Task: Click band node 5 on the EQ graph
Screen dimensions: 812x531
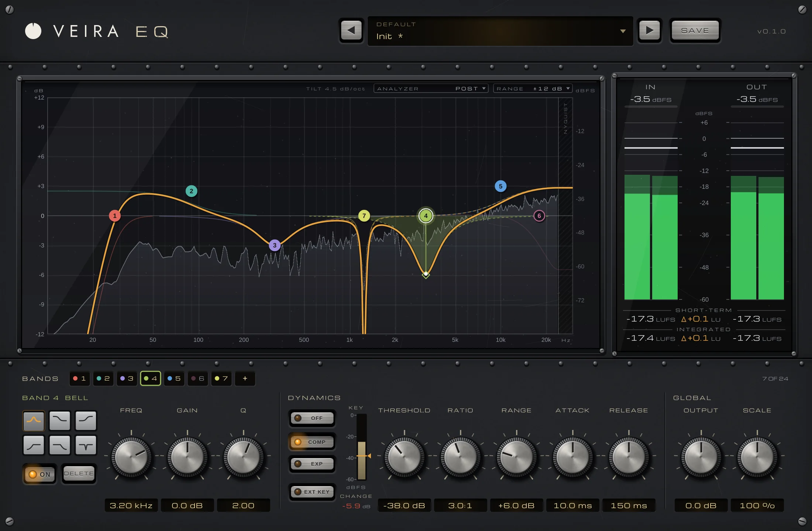Action: click(x=500, y=186)
